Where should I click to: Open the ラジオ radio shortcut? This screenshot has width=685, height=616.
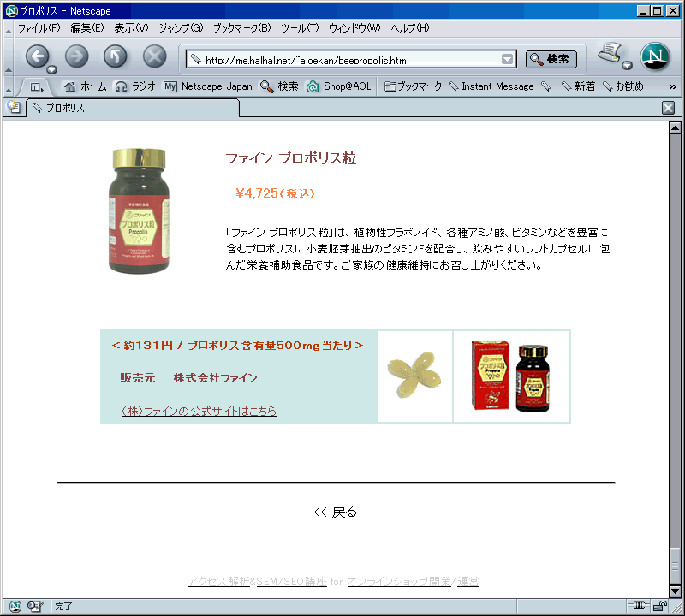(135, 86)
